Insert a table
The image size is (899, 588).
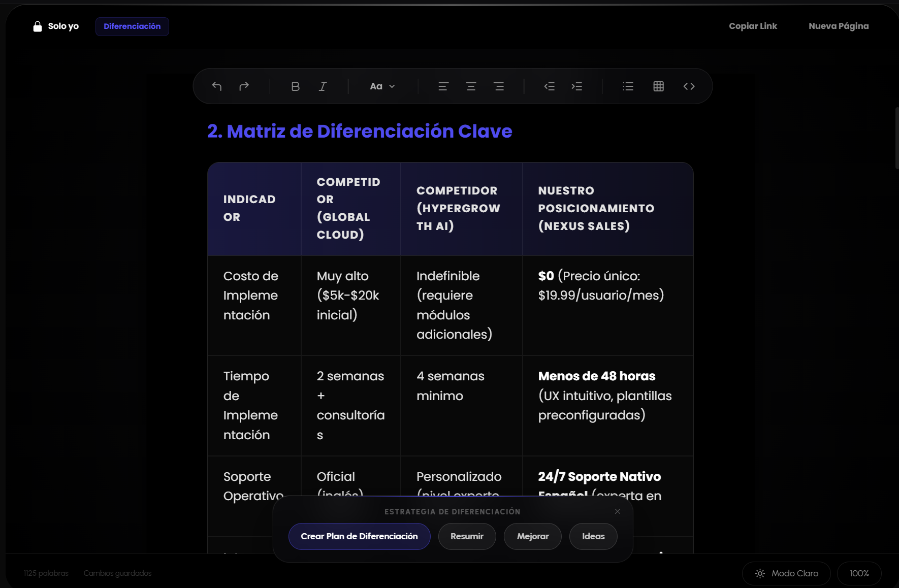coord(659,86)
